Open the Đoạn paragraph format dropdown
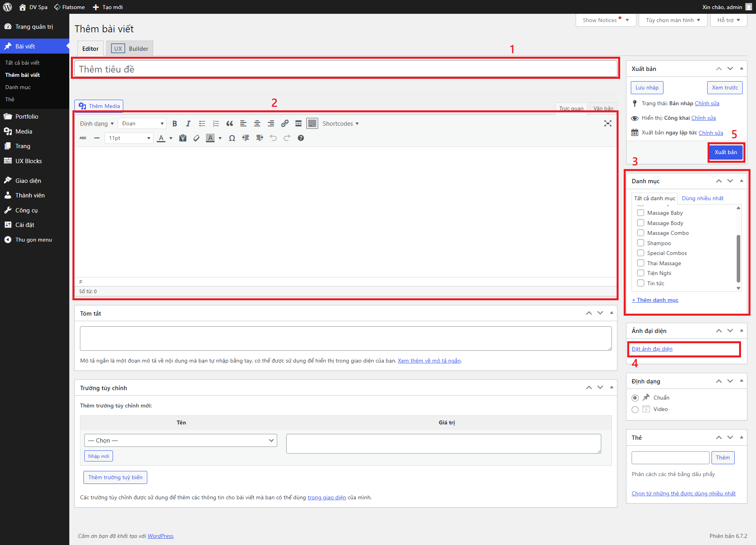 [x=142, y=124]
